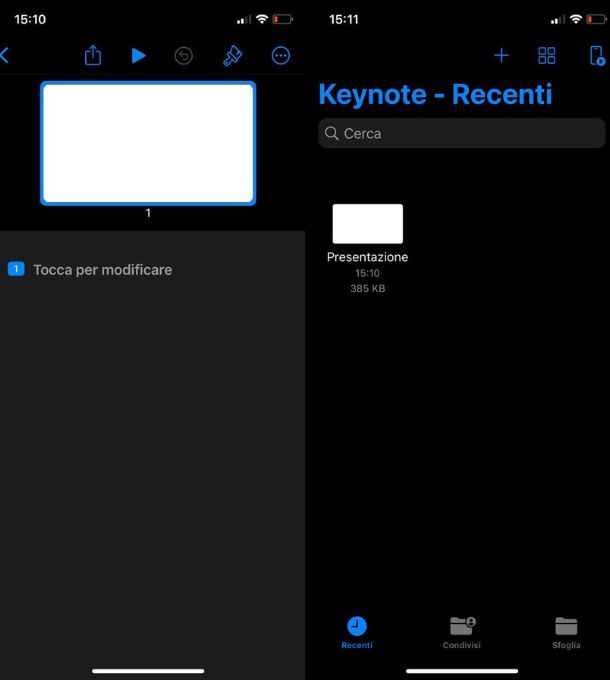Tap the 385 KB file size
The width and height of the screenshot is (610, 680).
pyautogui.click(x=368, y=288)
